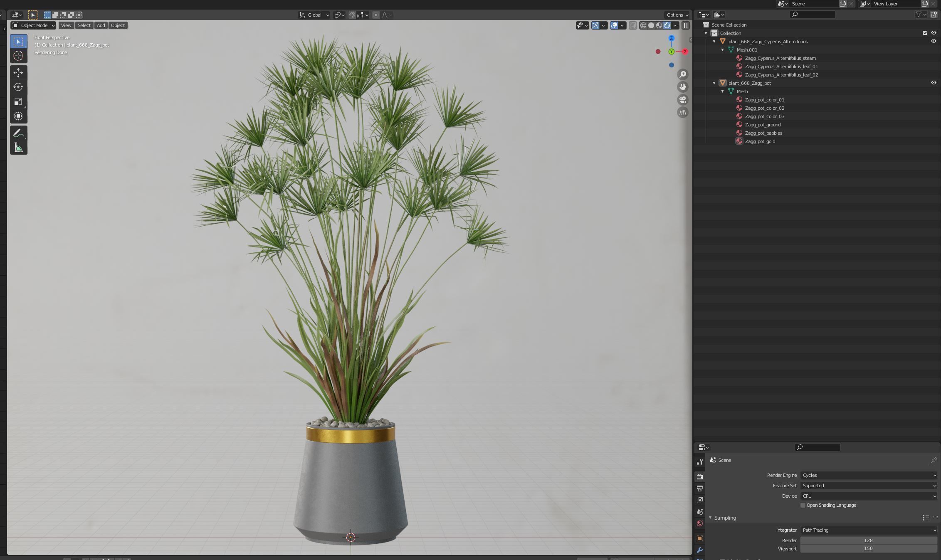Open the View Layer properties tab
The height and width of the screenshot is (560, 941).
(x=700, y=500)
